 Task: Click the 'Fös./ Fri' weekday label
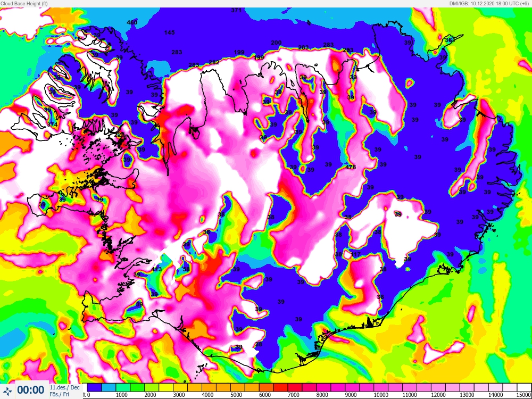[60, 394]
